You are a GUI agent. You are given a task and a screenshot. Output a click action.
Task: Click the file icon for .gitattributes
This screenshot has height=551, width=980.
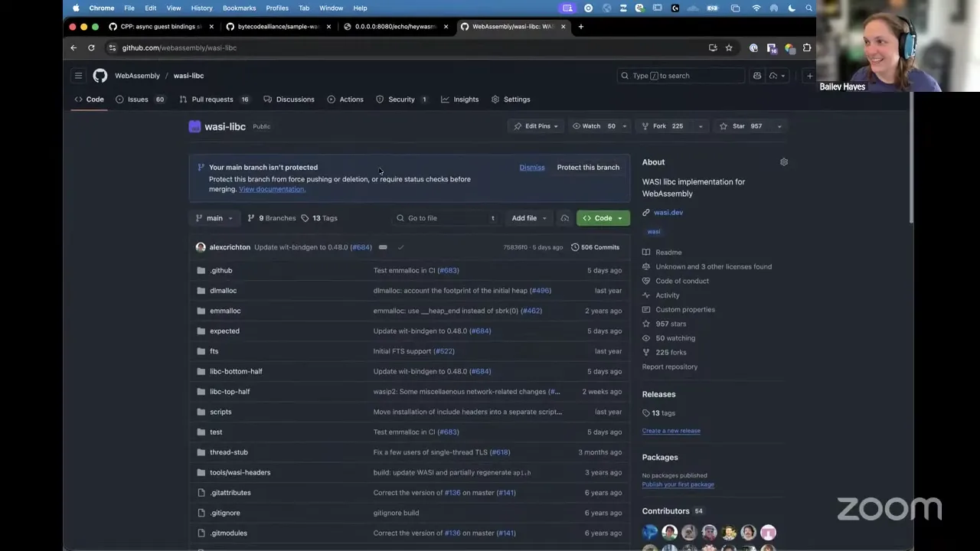click(201, 493)
